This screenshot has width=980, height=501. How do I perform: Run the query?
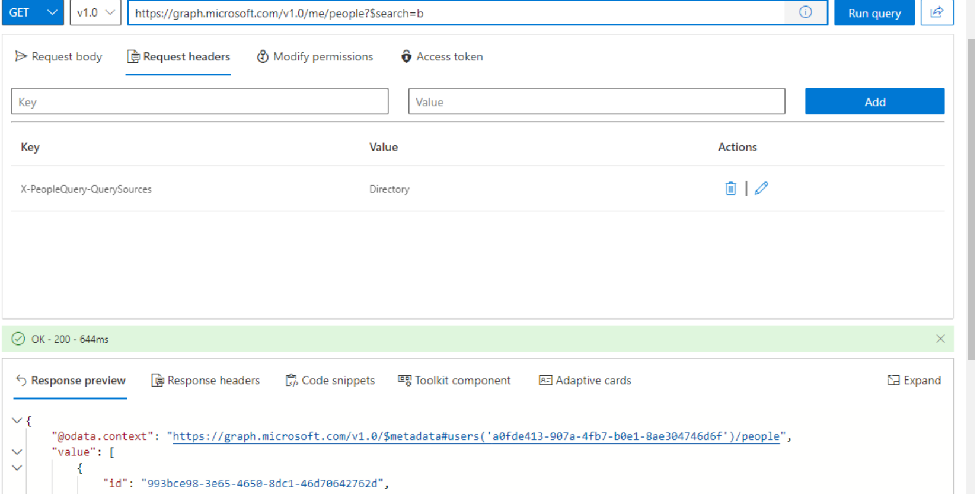pos(874,13)
